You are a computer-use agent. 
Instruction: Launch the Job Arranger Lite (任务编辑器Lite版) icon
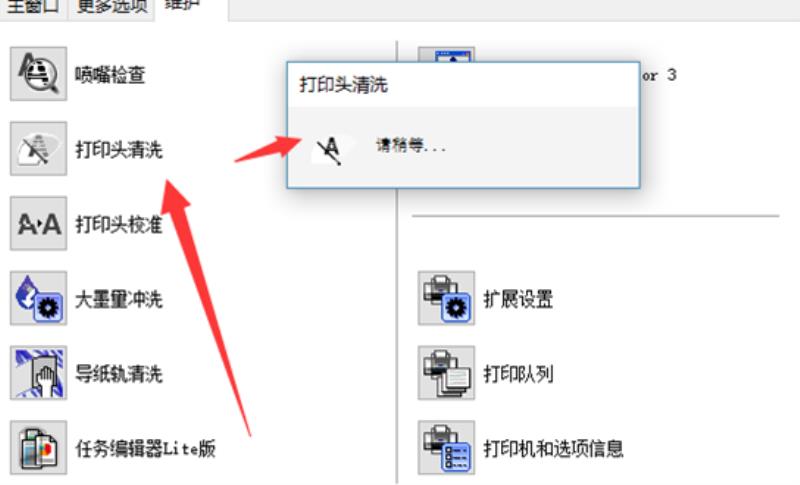[38, 448]
